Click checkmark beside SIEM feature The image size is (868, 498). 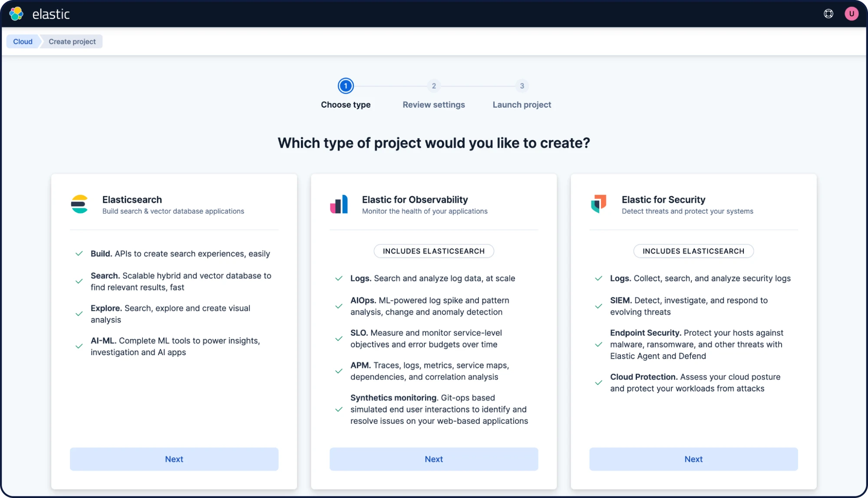598,306
